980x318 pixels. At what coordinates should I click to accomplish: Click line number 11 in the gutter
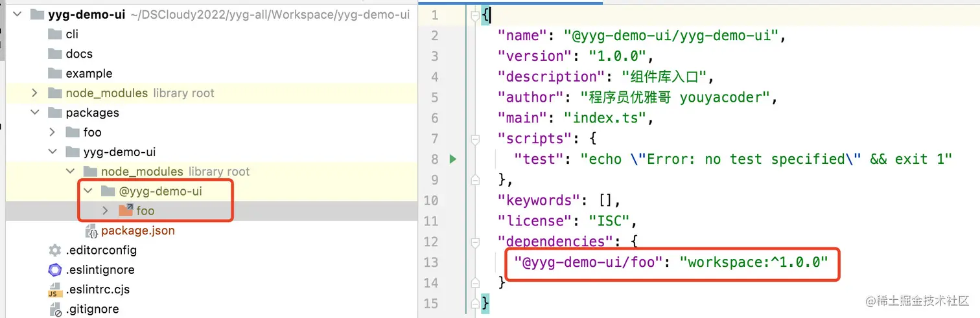[x=431, y=221]
